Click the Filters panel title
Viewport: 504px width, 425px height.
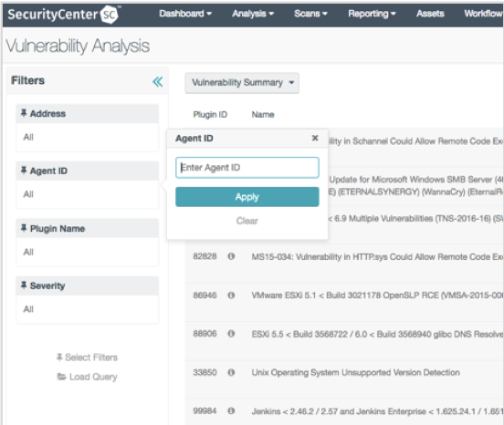pyautogui.click(x=27, y=80)
